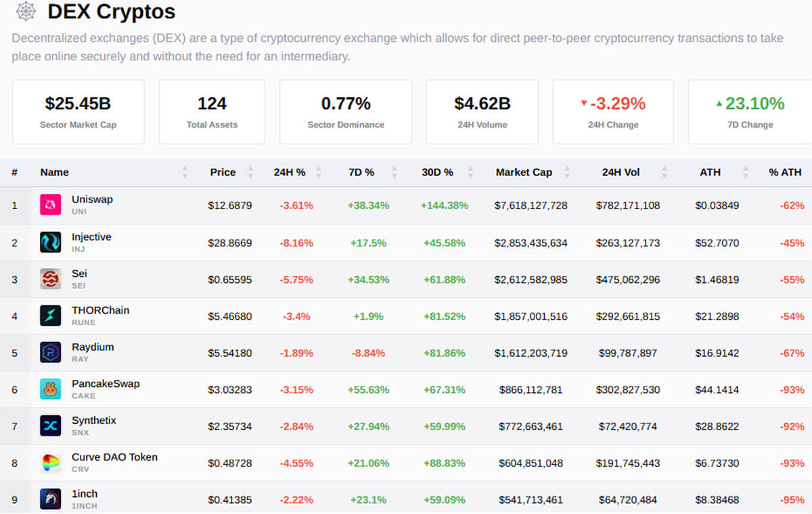The width and height of the screenshot is (812, 514).
Task: Open the Curve DAO Token name link
Action: (114, 457)
